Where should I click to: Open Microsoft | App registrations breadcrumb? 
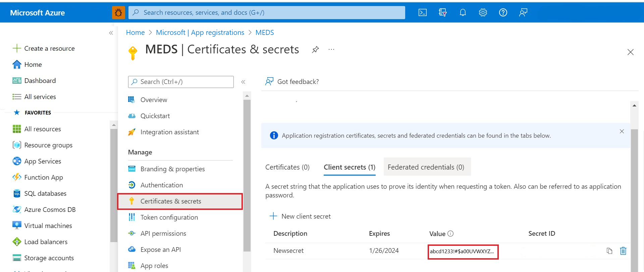pos(200,33)
